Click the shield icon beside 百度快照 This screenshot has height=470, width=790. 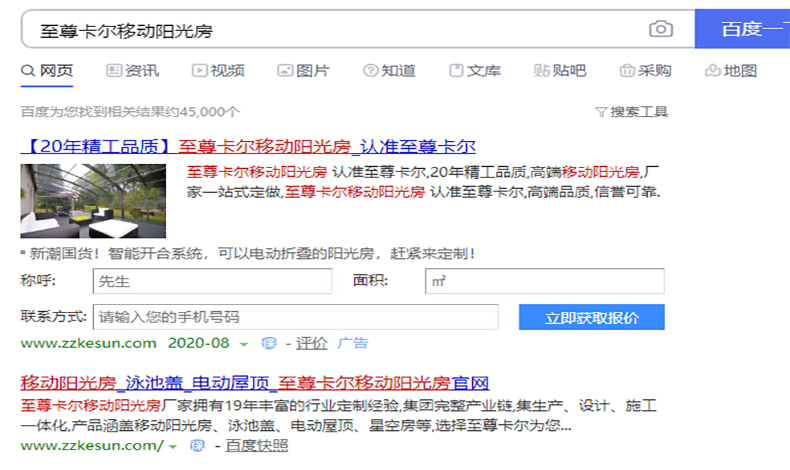198,446
